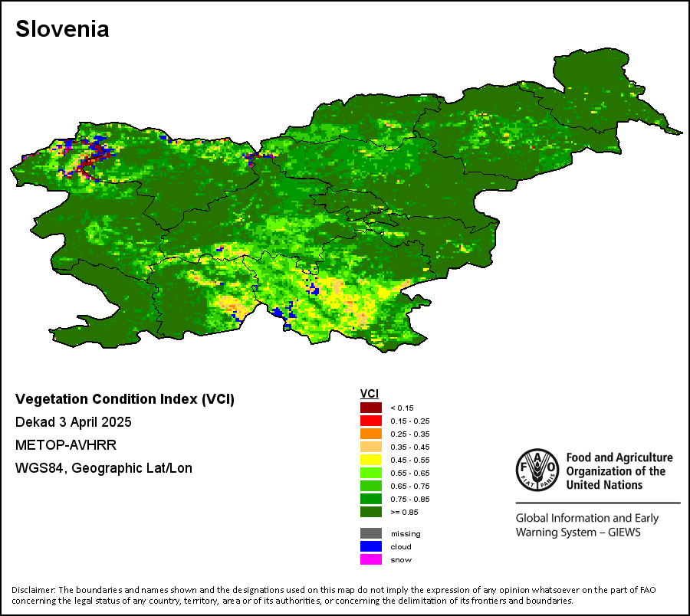Click 'WGS84, Geographic Lat/Lon' text

pyautogui.click(x=103, y=468)
